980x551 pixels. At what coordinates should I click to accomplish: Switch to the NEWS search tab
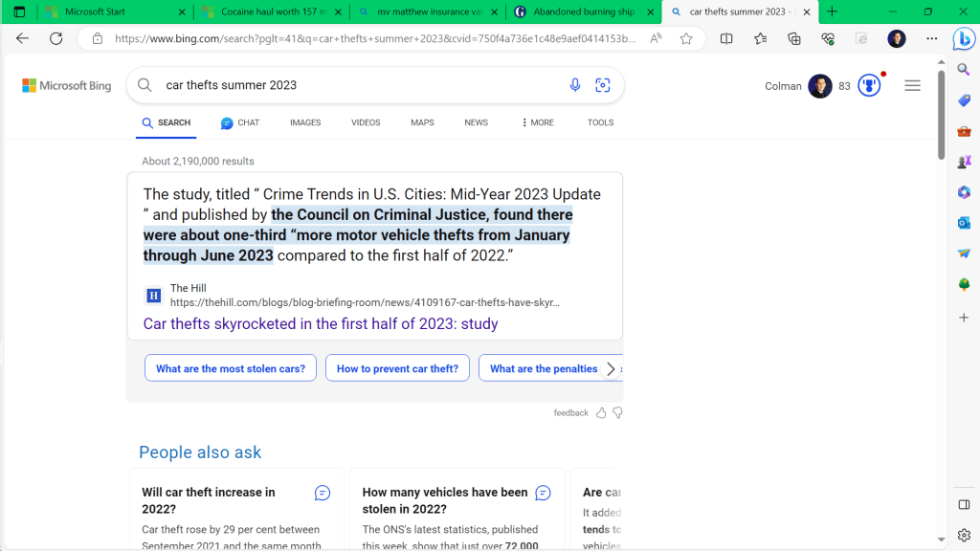(476, 122)
